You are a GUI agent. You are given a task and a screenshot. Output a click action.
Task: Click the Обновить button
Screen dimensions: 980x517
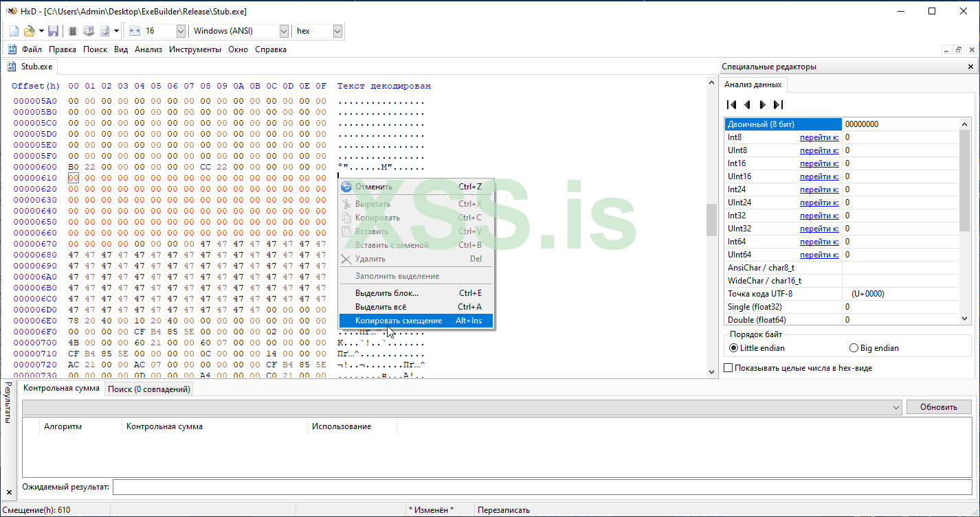click(938, 407)
